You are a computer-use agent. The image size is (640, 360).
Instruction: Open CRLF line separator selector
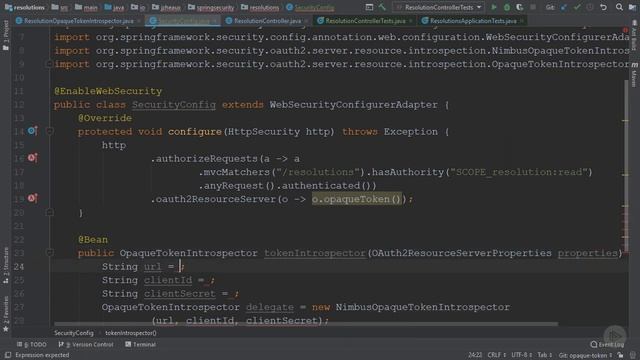[496, 355]
